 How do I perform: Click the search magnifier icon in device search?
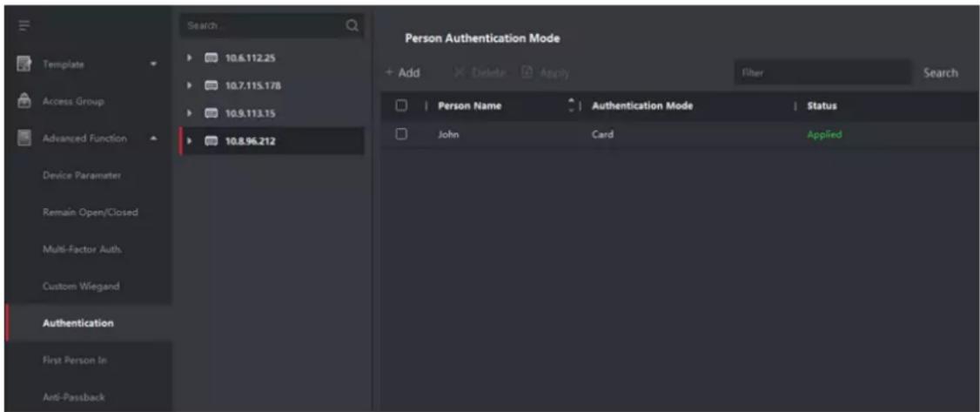[352, 25]
